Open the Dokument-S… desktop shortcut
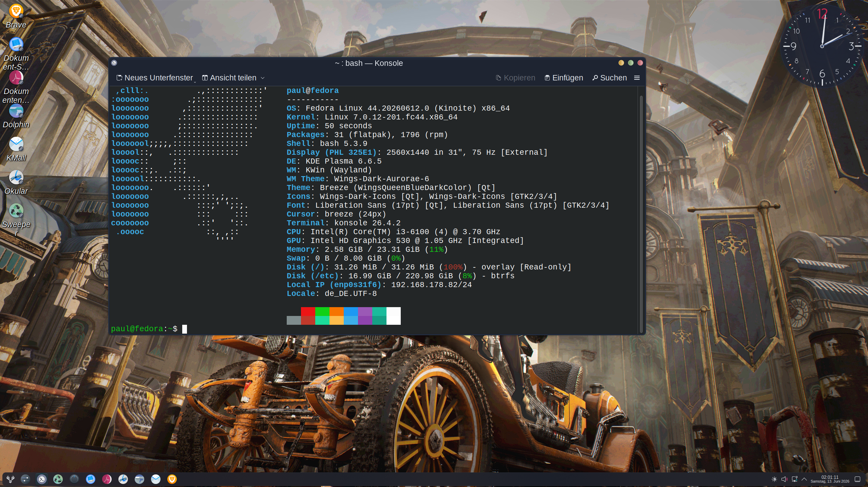The image size is (868, 487). pyautogui.click(x=16, y=54)
